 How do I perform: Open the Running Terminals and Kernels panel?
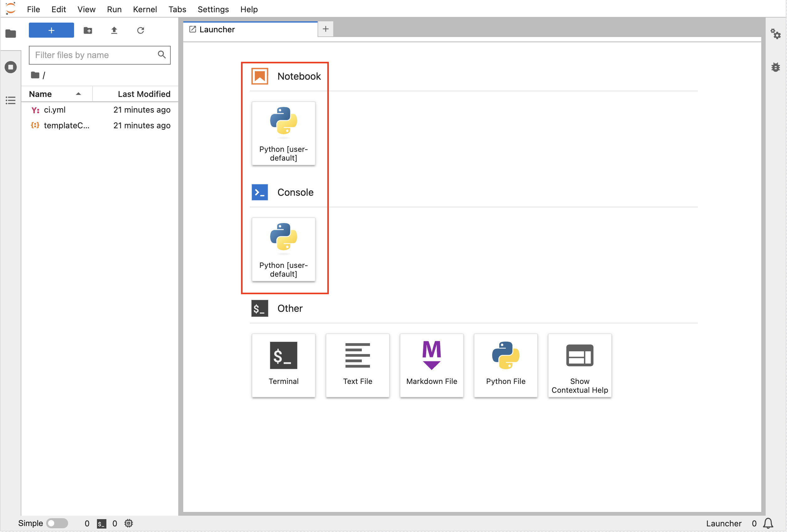[10, 67]
